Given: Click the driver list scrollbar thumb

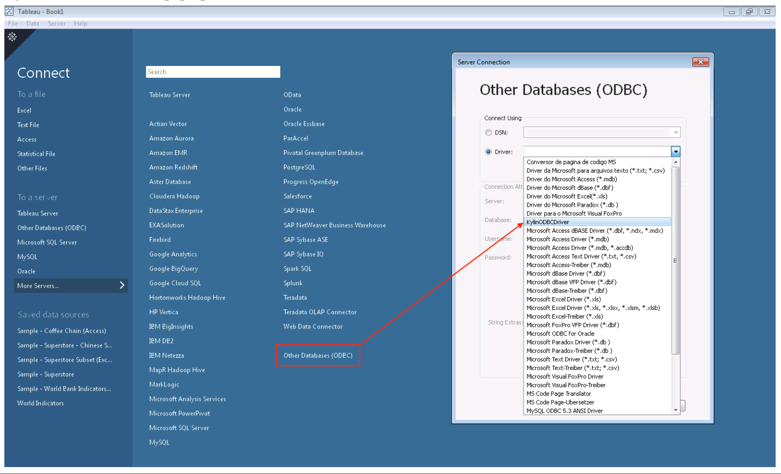Looking at the screenshot, I should [x=675, y=260].
